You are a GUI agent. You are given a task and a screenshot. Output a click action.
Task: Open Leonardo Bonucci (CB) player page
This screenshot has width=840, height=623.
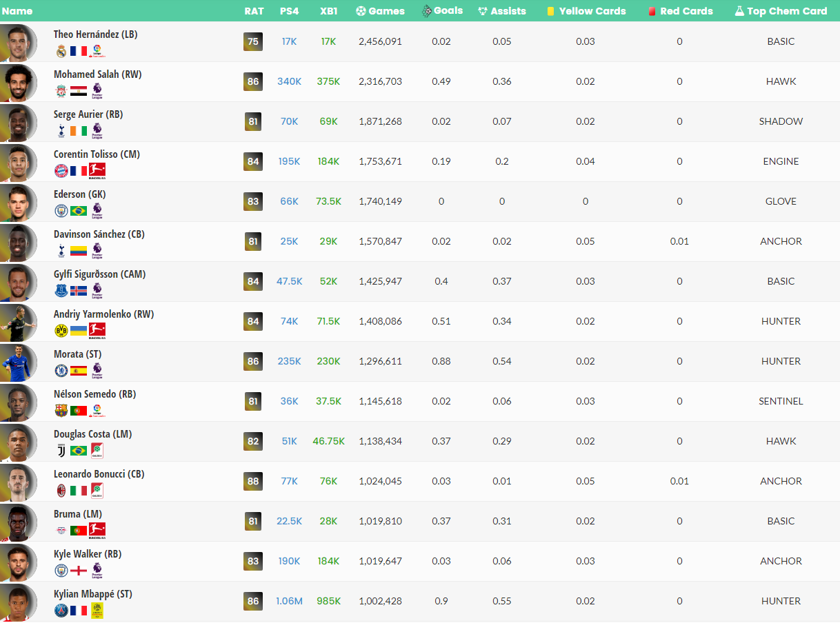99,474
